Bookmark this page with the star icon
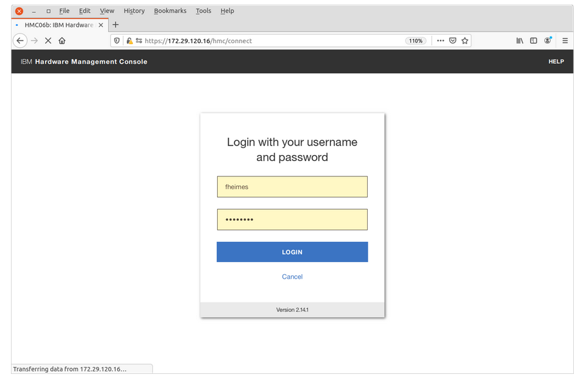This screenshot has height=381, width=588. (x=465, y=41)
